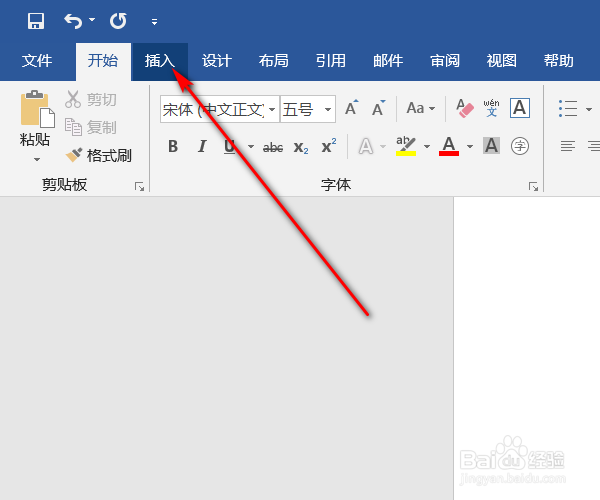
Task: Toggle underline formatting
Action: point(230,146)
